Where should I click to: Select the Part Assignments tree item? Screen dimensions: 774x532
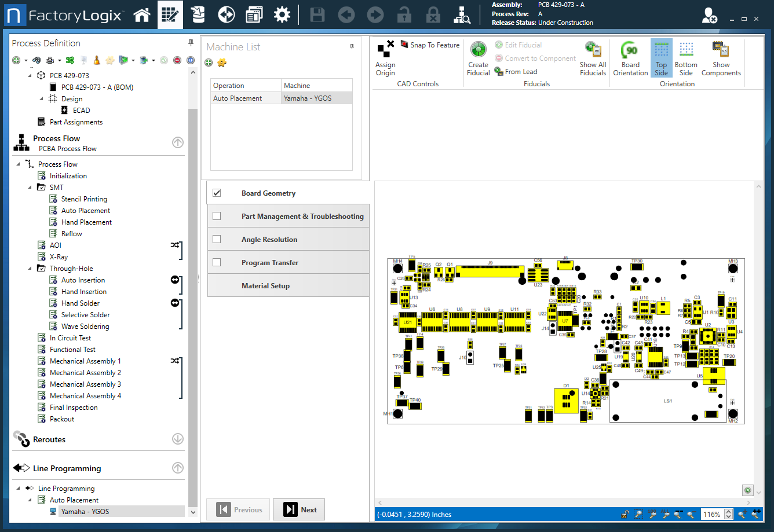pyautogui.click(x=76, y=122)
